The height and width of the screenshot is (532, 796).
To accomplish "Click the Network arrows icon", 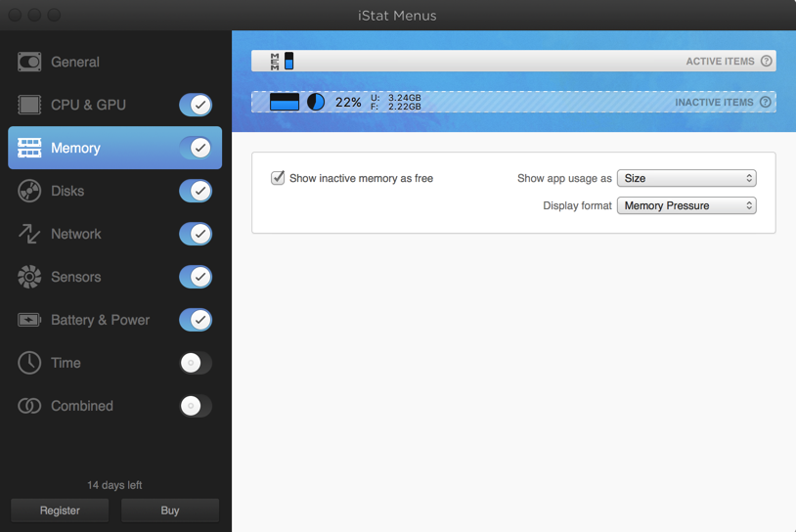I will [x=29, y=234].
